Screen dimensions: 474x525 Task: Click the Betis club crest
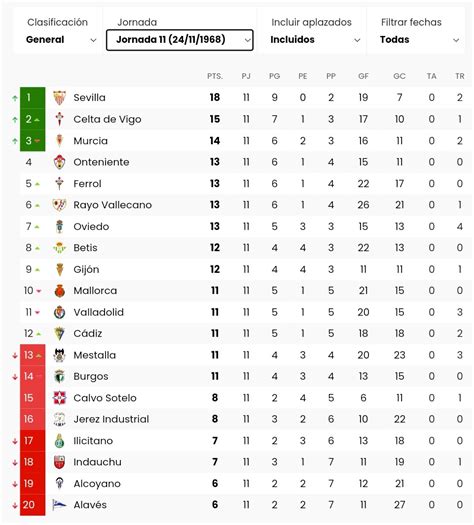tap(60, 248)
